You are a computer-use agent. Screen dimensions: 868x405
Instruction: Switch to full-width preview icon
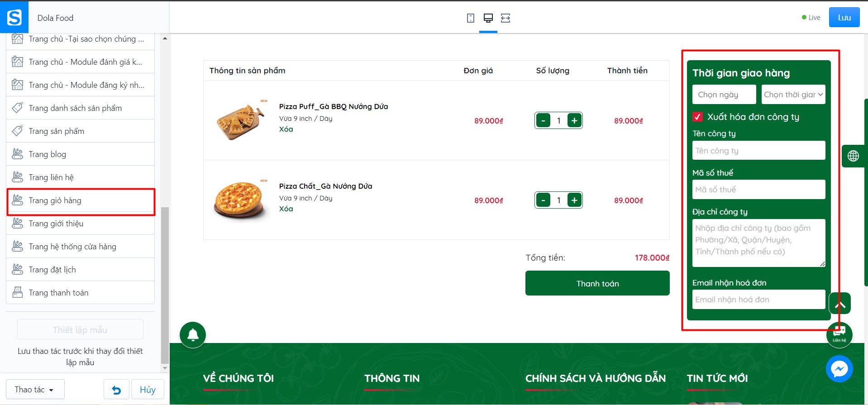[x=506, y=18]
